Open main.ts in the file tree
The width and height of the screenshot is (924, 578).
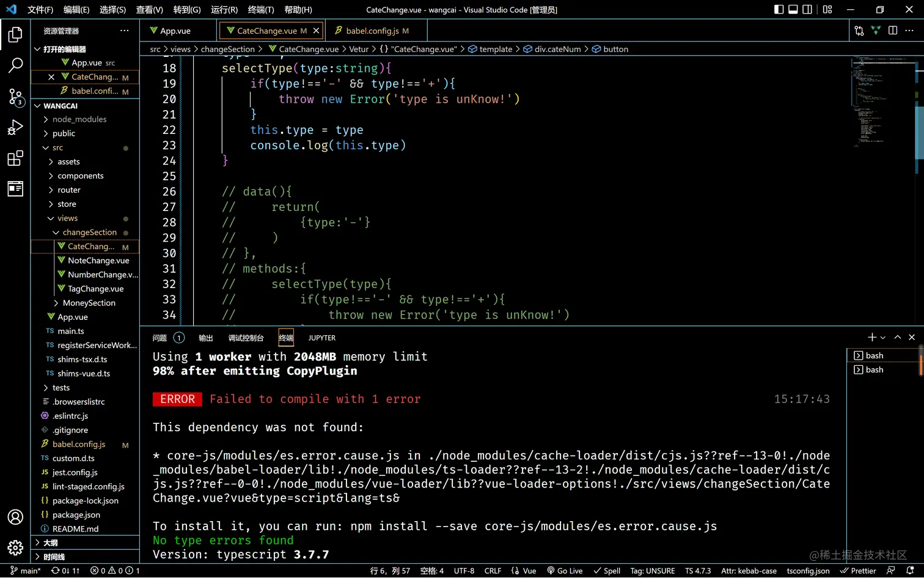click(71, 331)
